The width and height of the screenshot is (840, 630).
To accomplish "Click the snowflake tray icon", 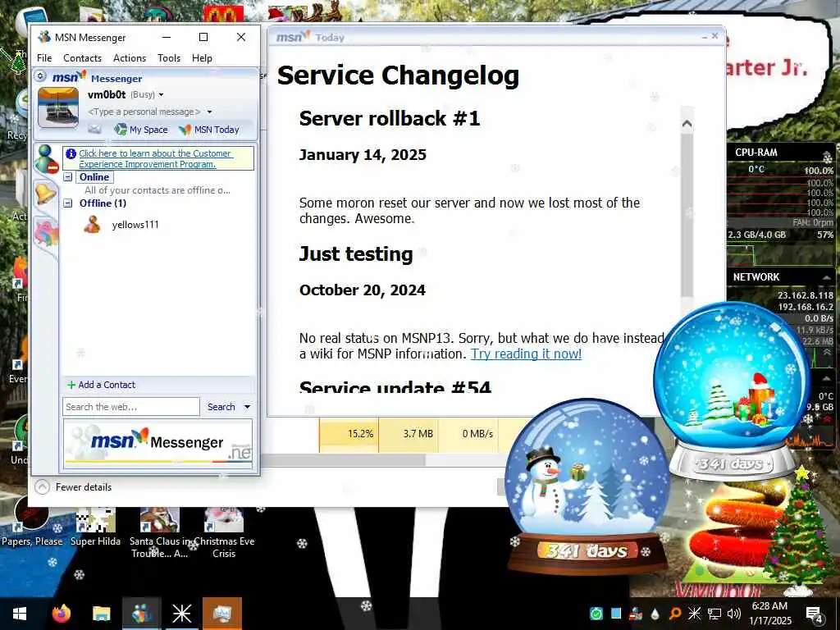I will coord(694,614).
